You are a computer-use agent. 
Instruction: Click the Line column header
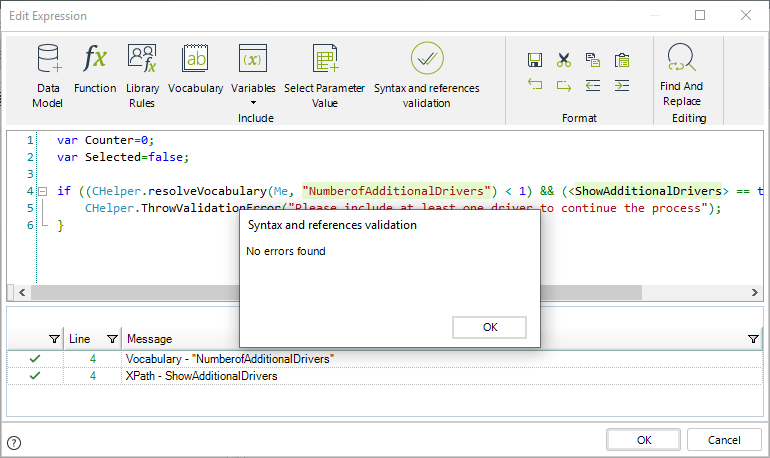80,339
